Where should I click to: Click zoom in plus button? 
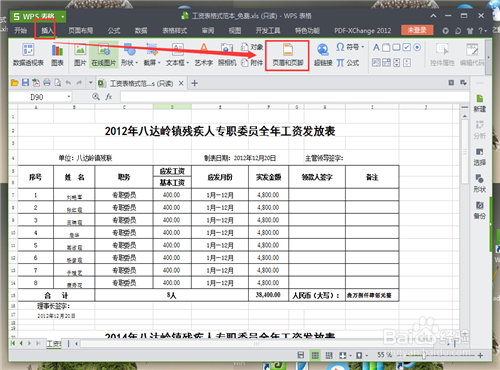coord(480,356)
